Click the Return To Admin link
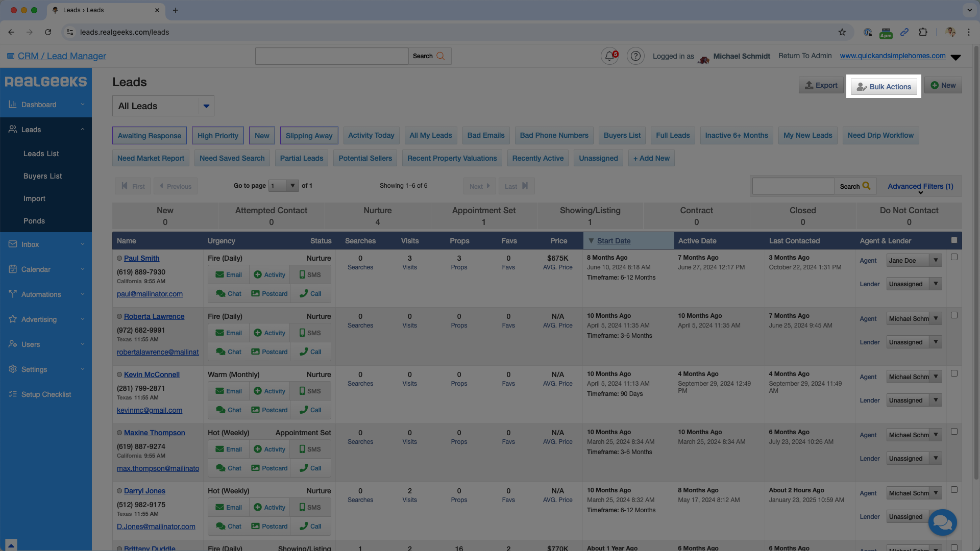The height and width of the screenshot is (551, 980). [x=805, y=56]
